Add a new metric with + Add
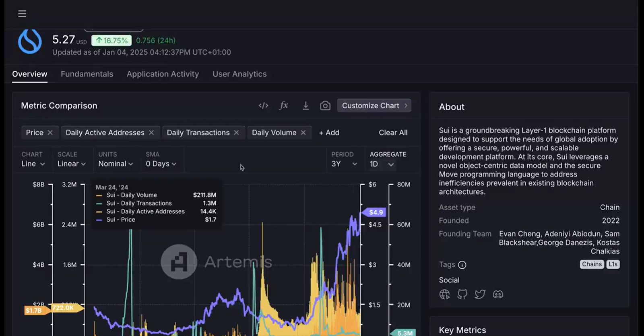 (x=329, y=133)
